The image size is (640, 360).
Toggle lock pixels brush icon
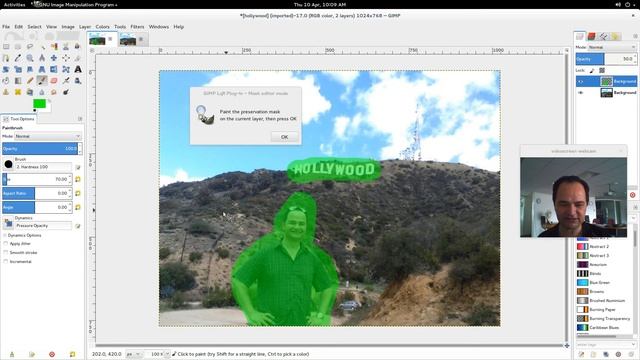pos(592,71)
